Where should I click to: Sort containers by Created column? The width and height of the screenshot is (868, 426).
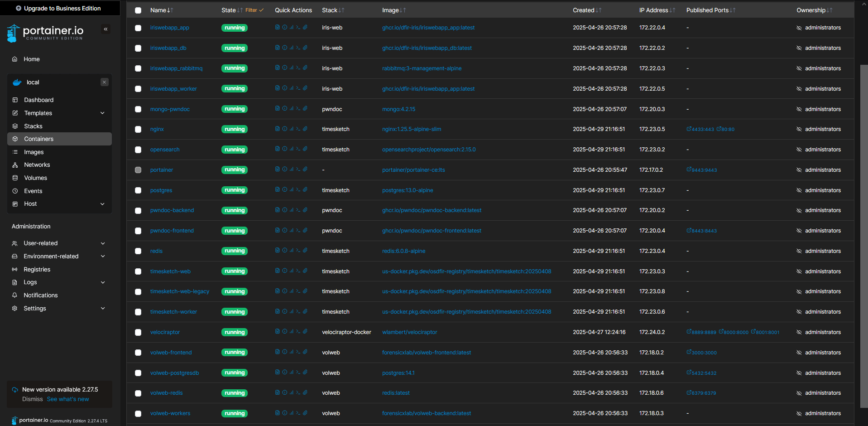pos(587,10)
